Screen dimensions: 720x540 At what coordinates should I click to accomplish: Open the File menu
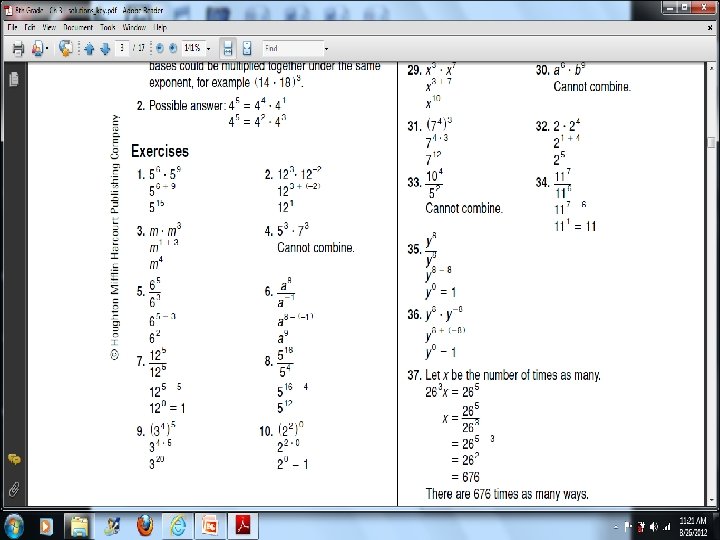(12, 28)
